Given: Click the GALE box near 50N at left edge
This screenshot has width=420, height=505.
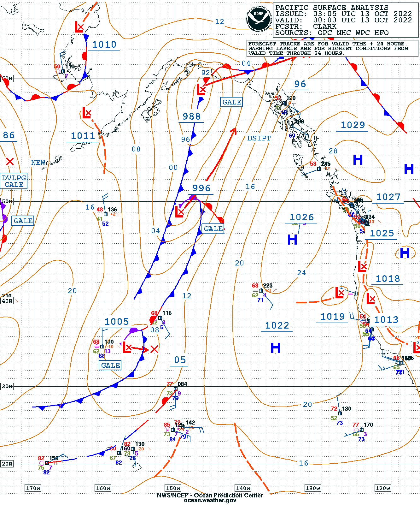Looking at the screenshot, I should coord(23,221).
